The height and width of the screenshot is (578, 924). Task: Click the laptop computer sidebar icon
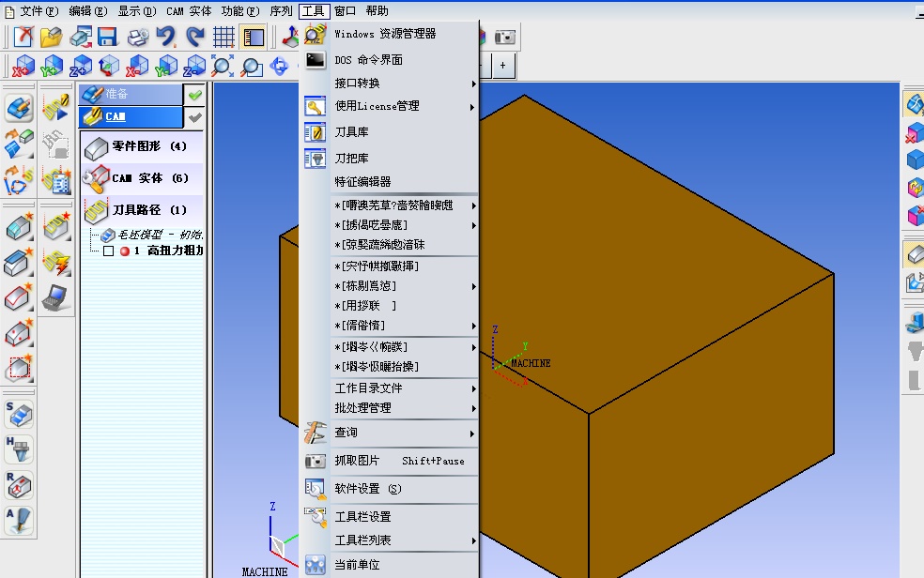56,297
